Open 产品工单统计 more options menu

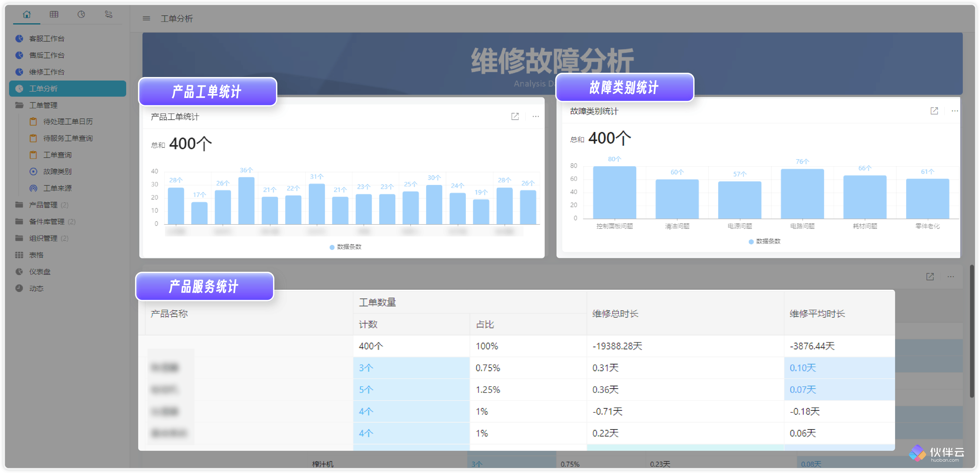pyautogui.click(x=536, y=116)
